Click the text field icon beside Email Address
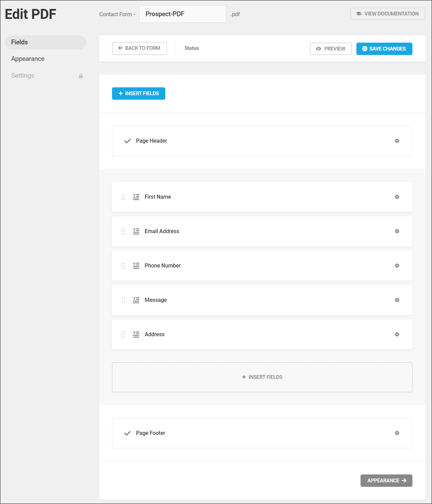 click(x=136, y=231)
